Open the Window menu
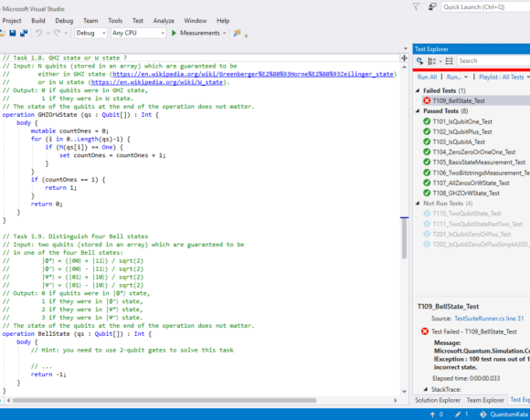 click(x=196, y=21)
